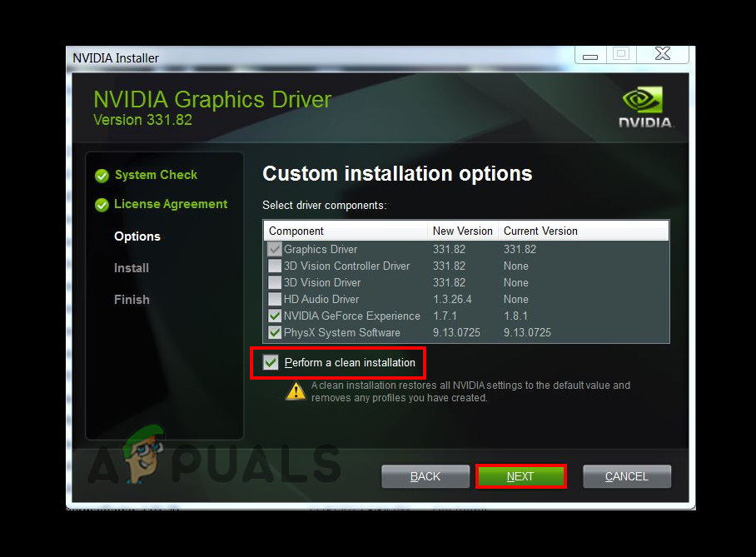The image size is (756, 557).
Task: Click the 'Graphics Driver' row label
Action: 321,249
